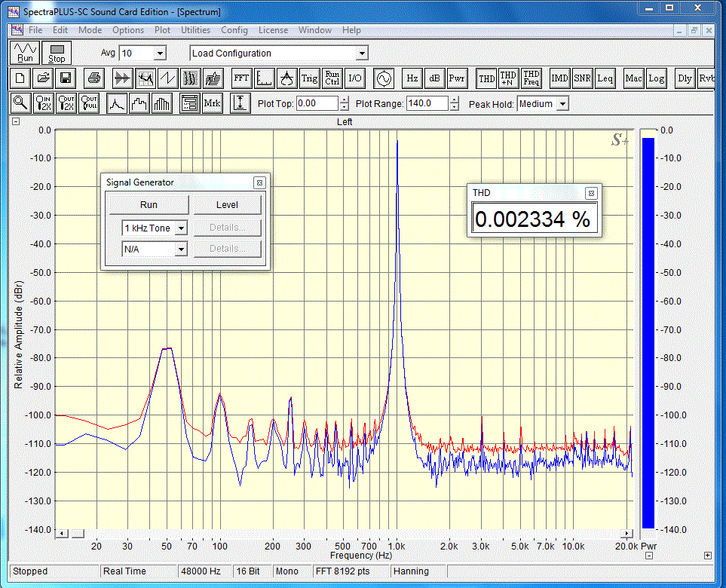
Task: Click the Plot Range input field
Action: coord(427,103)
